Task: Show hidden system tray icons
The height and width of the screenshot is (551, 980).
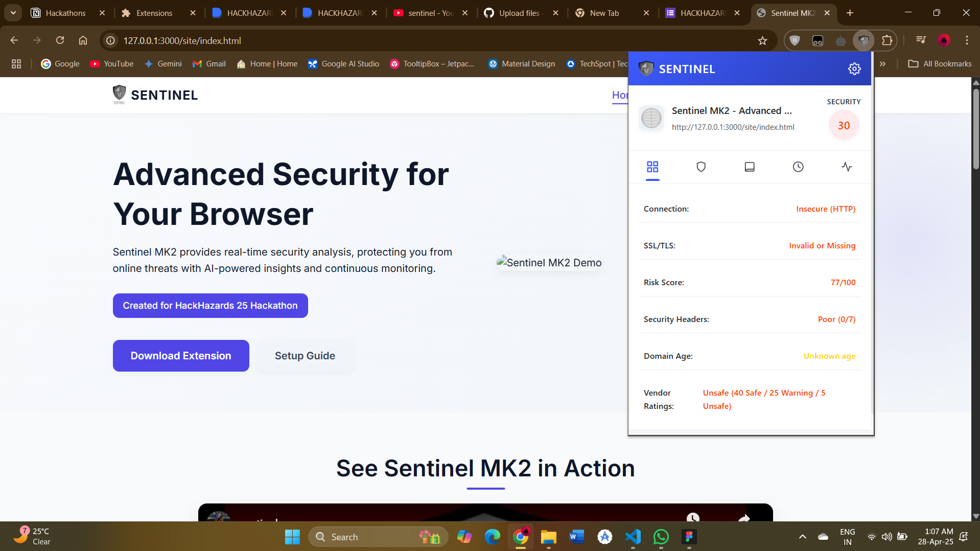Action: click(802, 537)
